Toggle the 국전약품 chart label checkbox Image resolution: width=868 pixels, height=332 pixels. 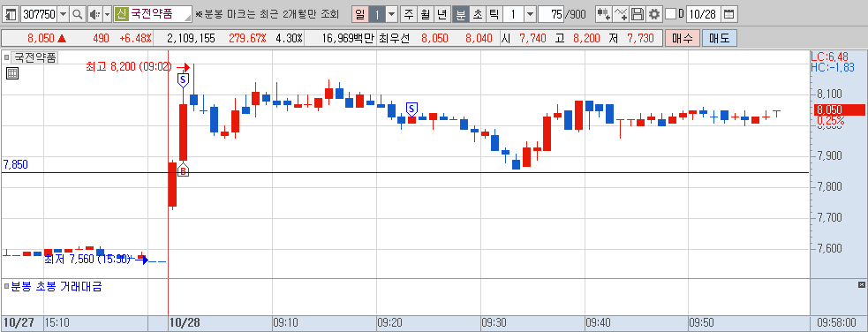click(x=7, y=57)
